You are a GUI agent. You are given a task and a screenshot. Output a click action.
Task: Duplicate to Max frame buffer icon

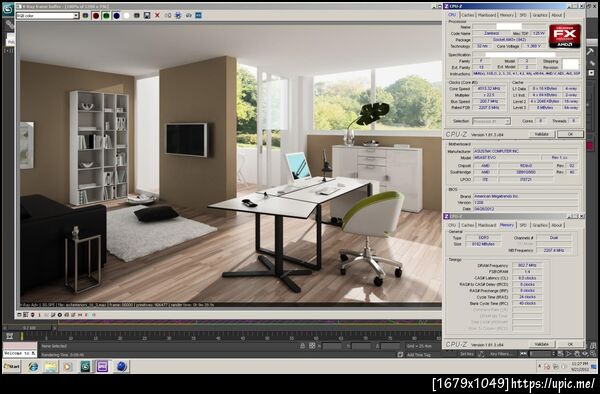click(x=168, y=15)
